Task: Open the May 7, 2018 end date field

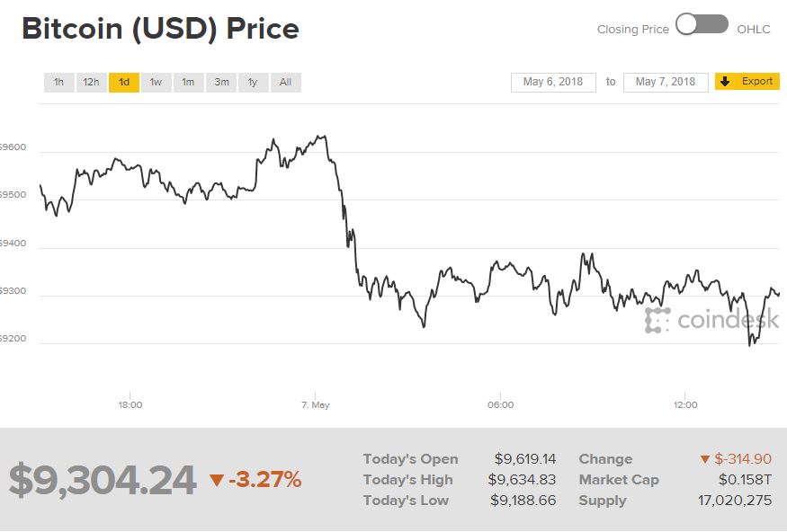Action: coord(666,82)
